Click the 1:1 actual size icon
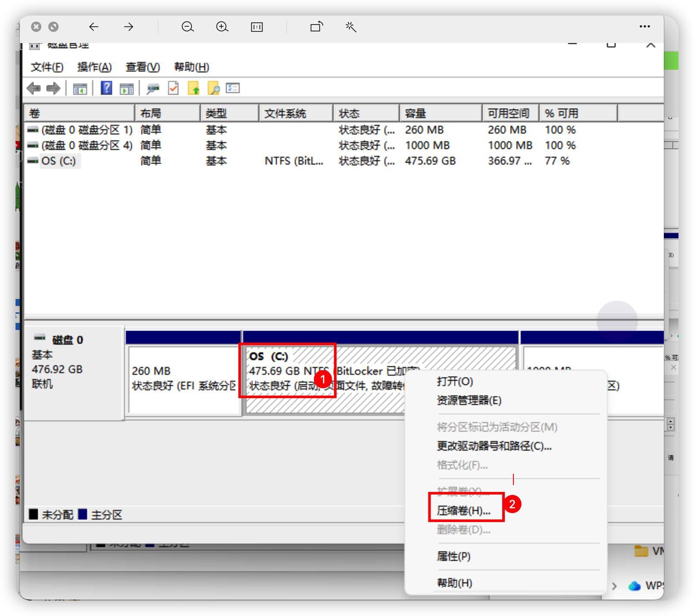The image size is (694, 616). [x=257, y=27]
